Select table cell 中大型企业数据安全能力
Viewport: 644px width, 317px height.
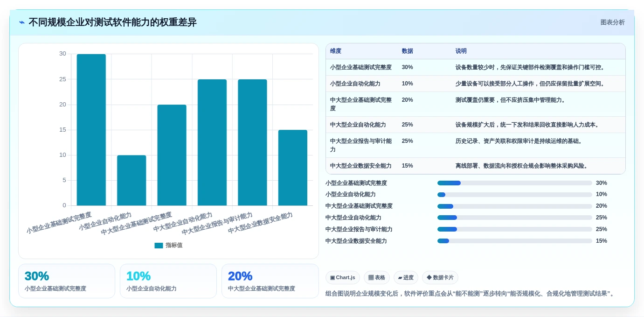coord(361,166)
